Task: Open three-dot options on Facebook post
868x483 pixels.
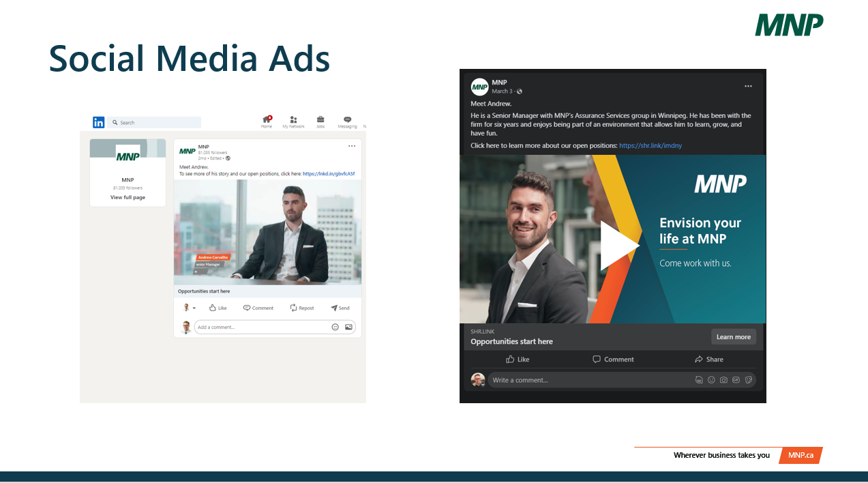Action: (x=748, y=87)
